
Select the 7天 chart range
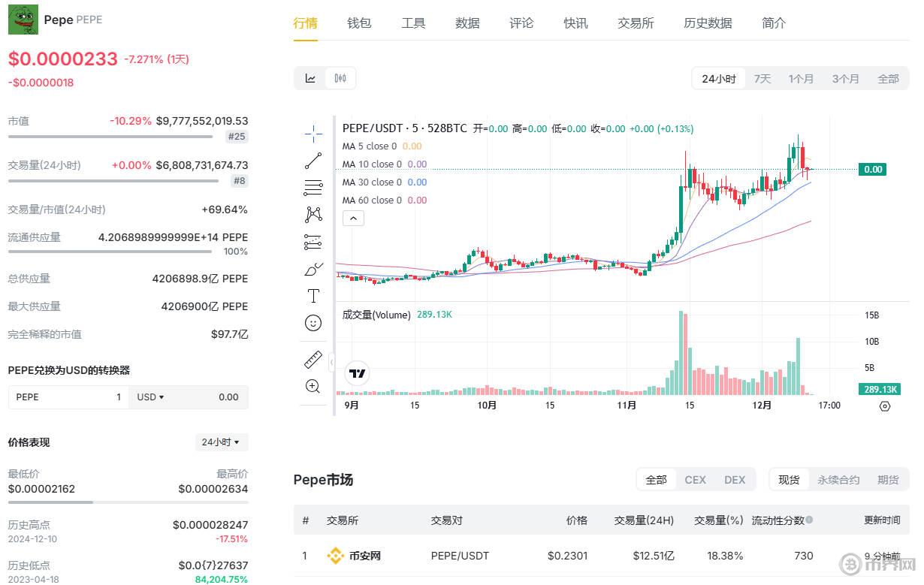[762, 79]
